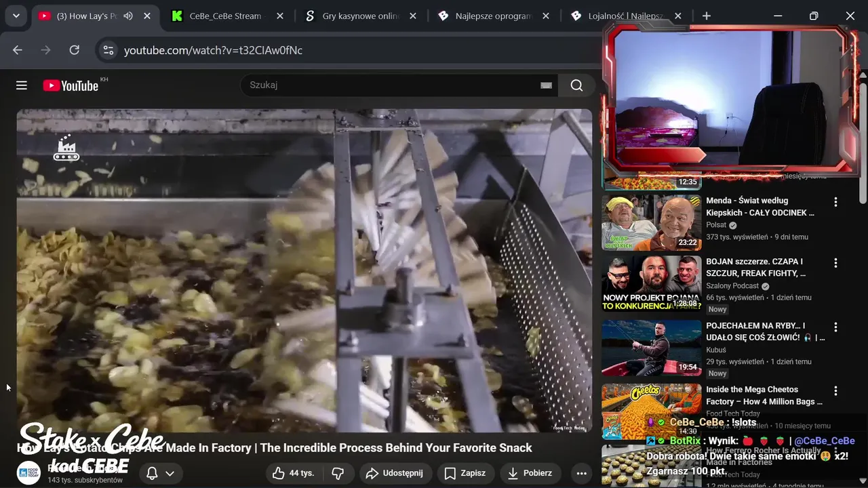Open the BOJAN szczerze video thumbnail
Screen dimensions: 868x488
652,283
